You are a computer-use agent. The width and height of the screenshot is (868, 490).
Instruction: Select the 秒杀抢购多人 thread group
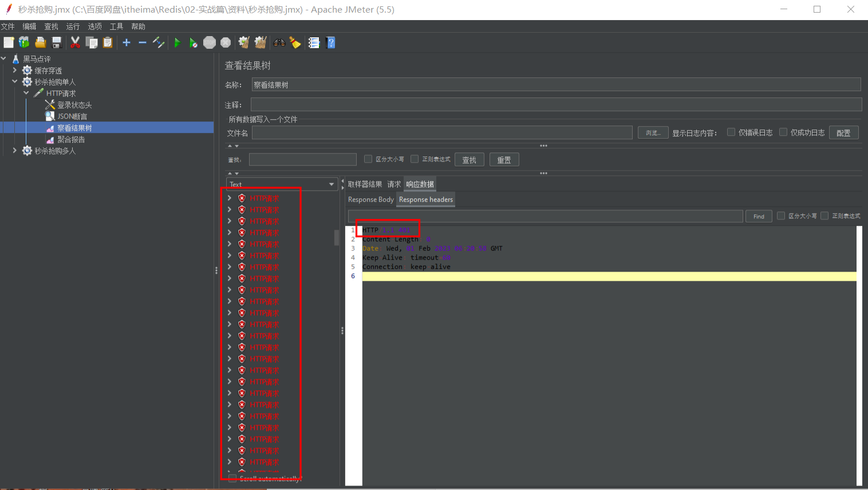tap(55, 151)
